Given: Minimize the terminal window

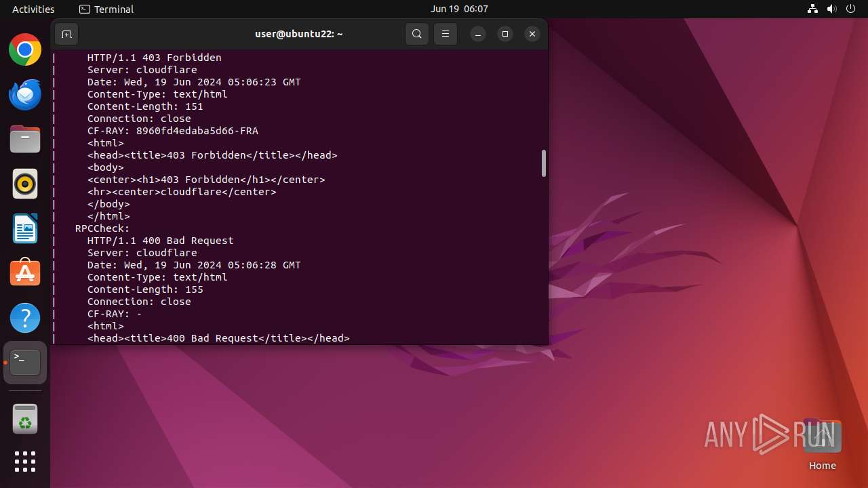Looking at the screenshot, I should (x=478, y=34).
